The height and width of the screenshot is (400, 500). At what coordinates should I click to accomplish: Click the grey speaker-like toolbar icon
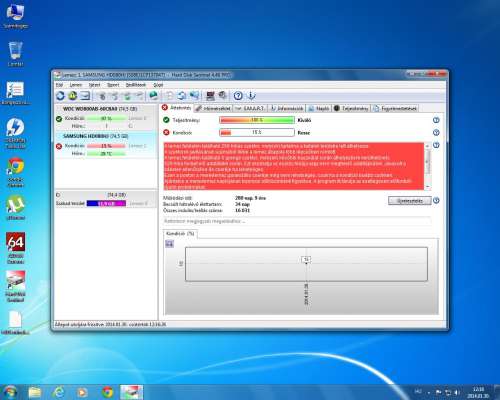(x=222, y=96)
